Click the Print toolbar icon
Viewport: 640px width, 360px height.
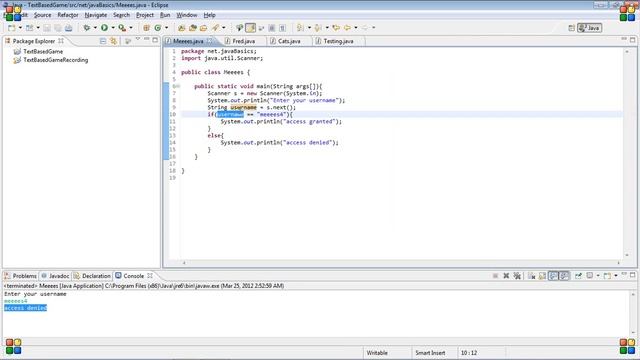[x=68, y=28]
